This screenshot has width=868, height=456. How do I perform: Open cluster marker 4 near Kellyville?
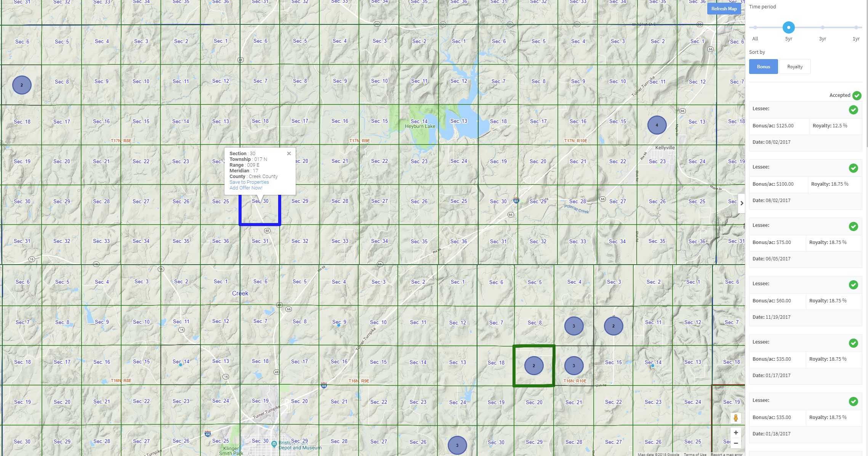click(657, 125)
